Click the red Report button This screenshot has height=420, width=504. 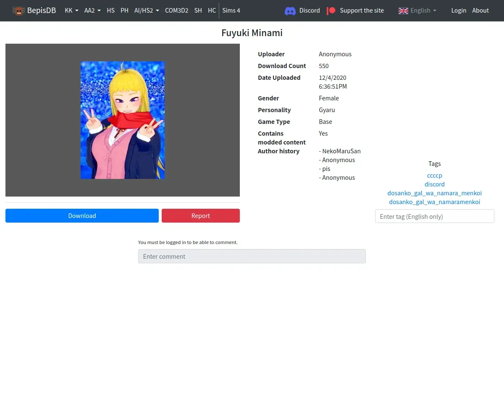coord(201,215)
